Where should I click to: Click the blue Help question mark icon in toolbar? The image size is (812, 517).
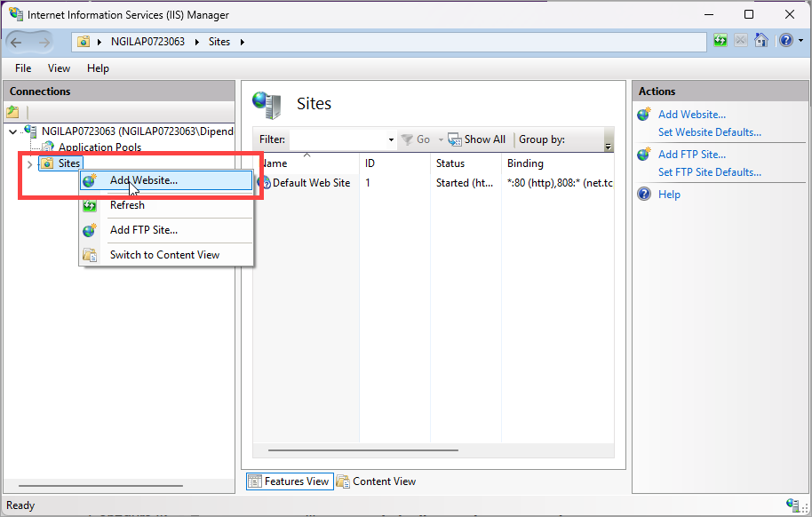(786, 40)
